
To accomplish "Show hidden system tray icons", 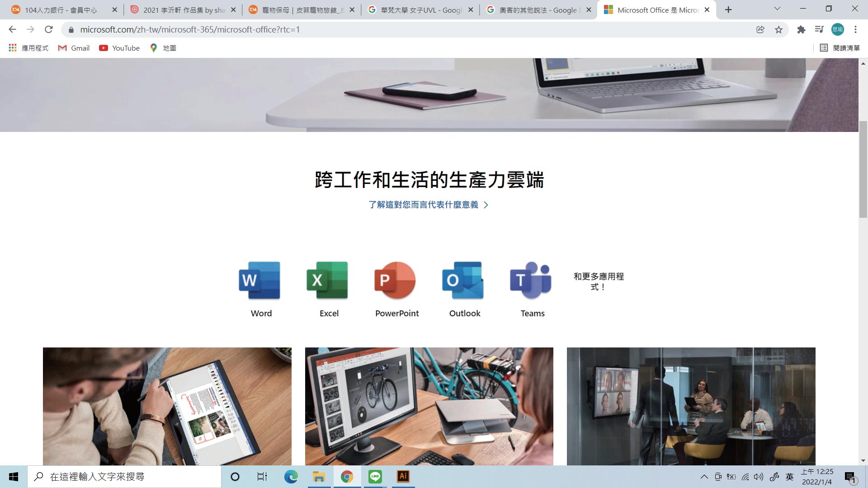I will tap(704, 477).
